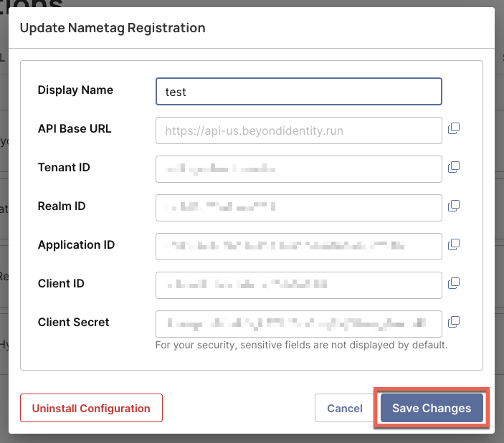
Task: Click inside the API Base URL field
Action: 298,130
